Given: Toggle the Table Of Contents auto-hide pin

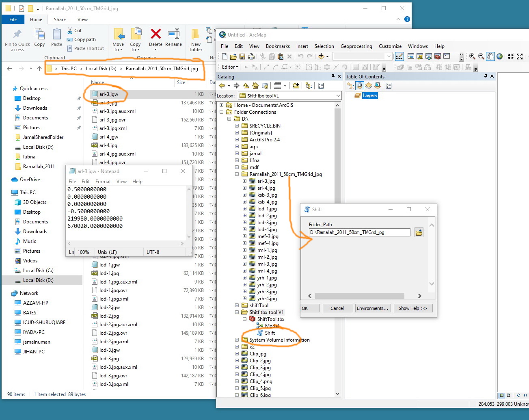Looking at the screenshot, I should pos(486,76).
